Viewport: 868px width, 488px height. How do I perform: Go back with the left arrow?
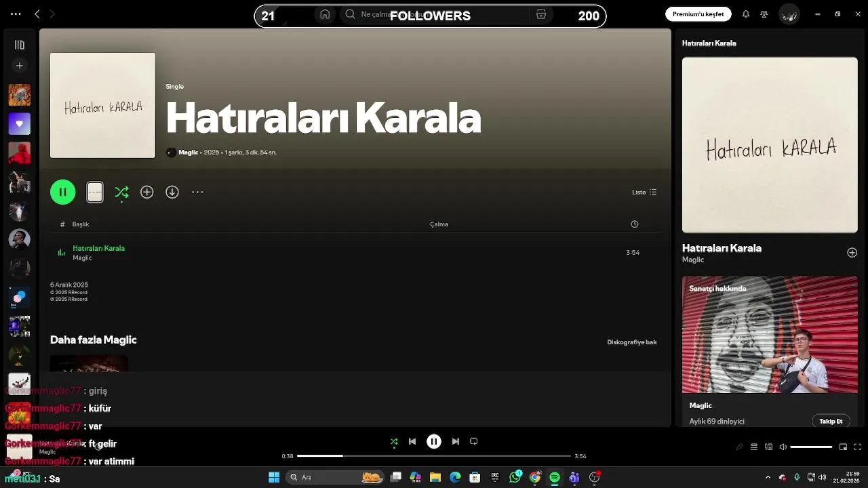click(37, 14)
